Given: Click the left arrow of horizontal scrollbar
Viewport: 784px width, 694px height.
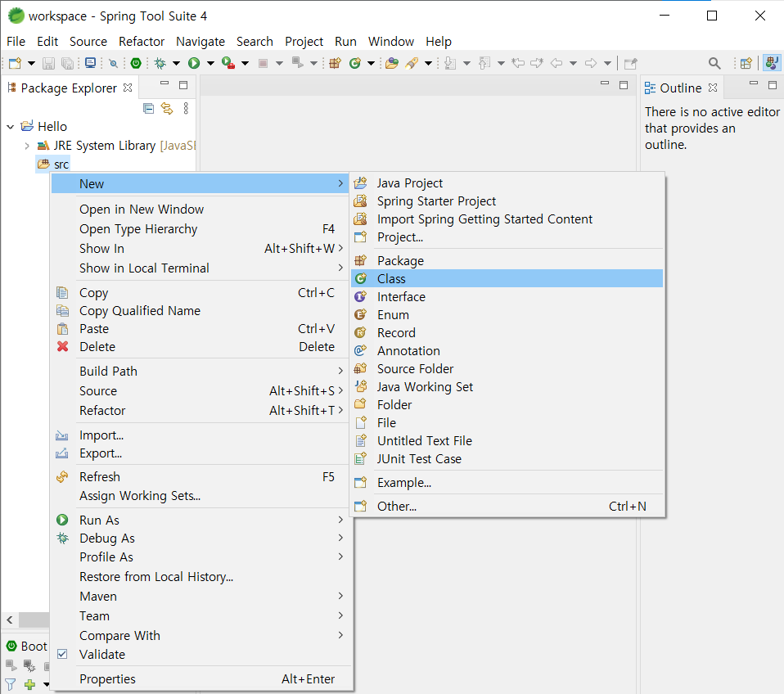Looking at the screenshot, I should pos(10,620).
